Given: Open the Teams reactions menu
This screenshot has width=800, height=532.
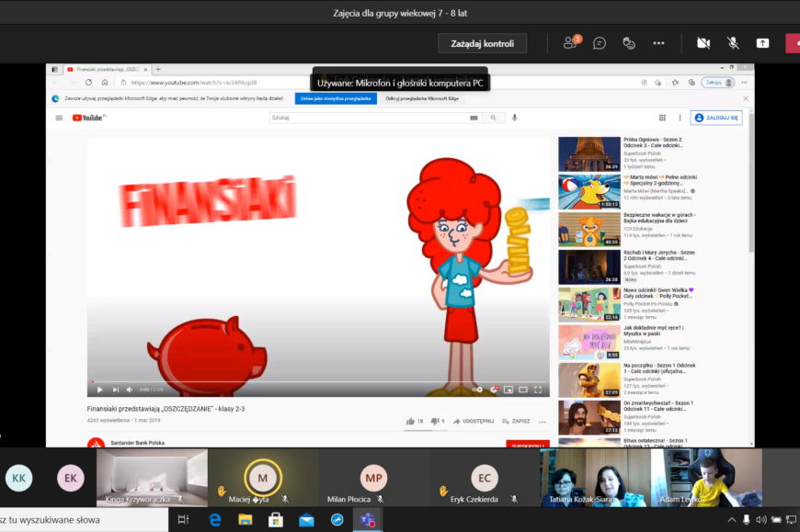Looking at the screenshot, I should (629, 43).
